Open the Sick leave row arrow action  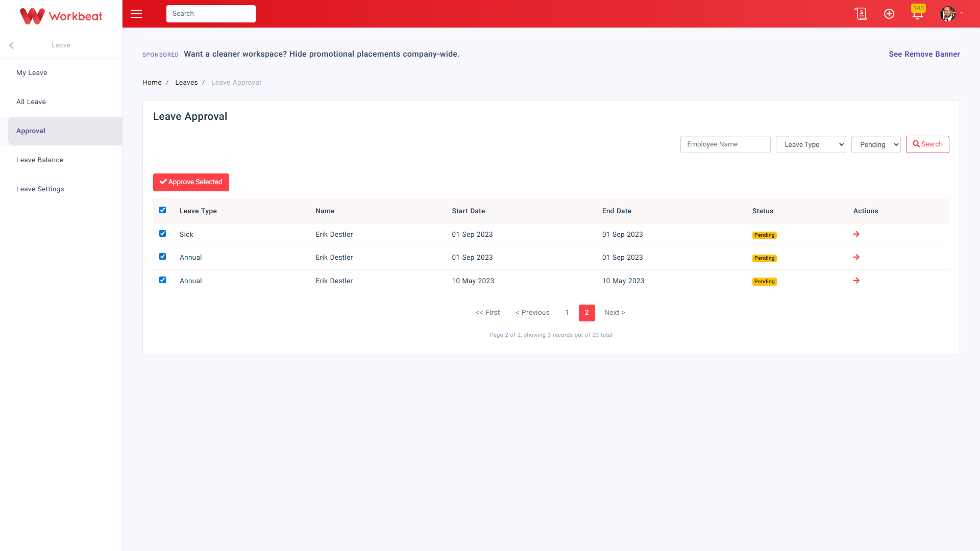click(856, 234)
